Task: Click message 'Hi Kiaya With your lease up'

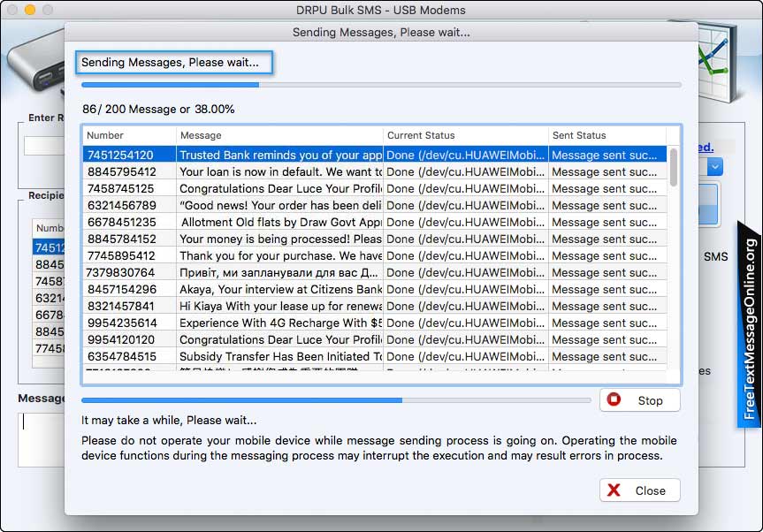Action: 280,306
